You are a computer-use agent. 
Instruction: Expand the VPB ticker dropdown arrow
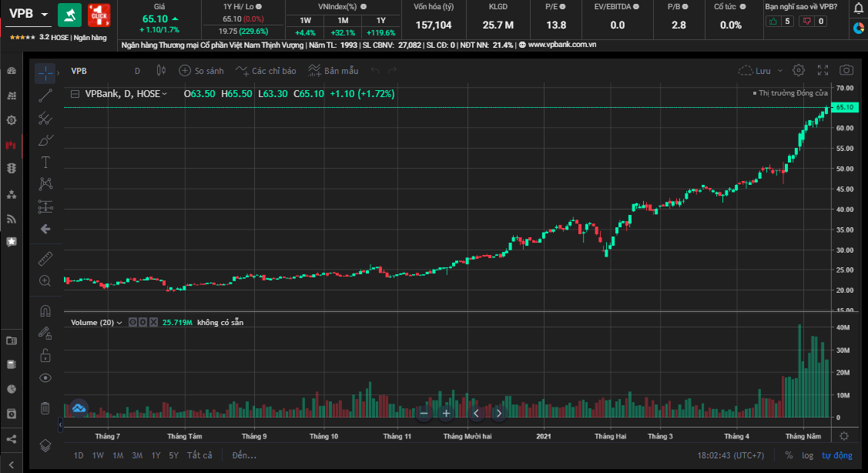pyautogui.click(x=45, y=14)
